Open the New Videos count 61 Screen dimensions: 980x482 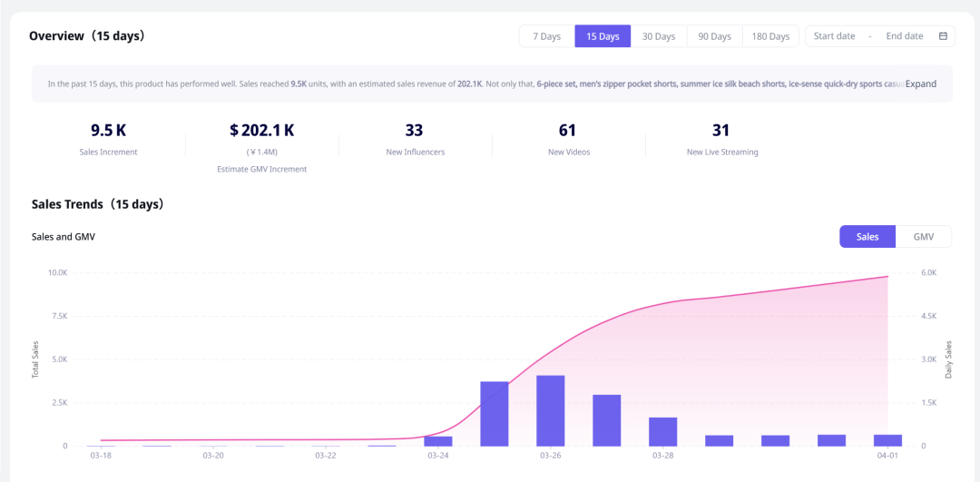(x=568, y=131)
